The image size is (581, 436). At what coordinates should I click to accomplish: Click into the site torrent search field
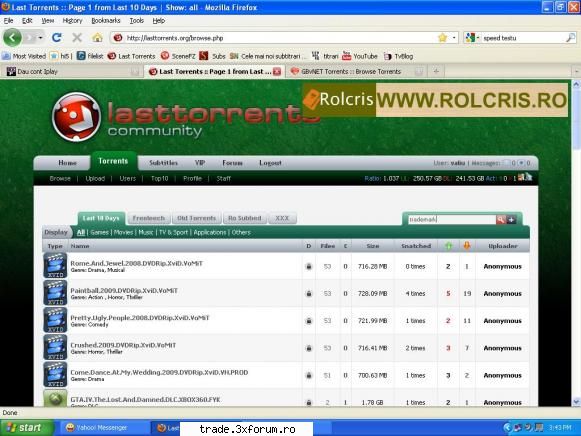pyautogui.click(x=452, y=219)
